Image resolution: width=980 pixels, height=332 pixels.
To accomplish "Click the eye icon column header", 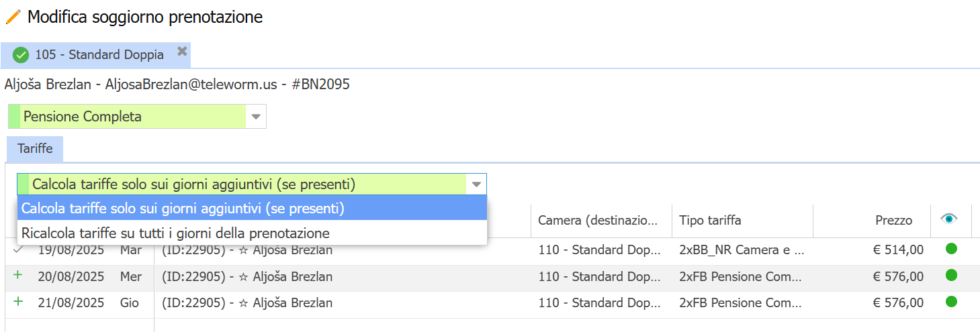I will tap(949, 219).
